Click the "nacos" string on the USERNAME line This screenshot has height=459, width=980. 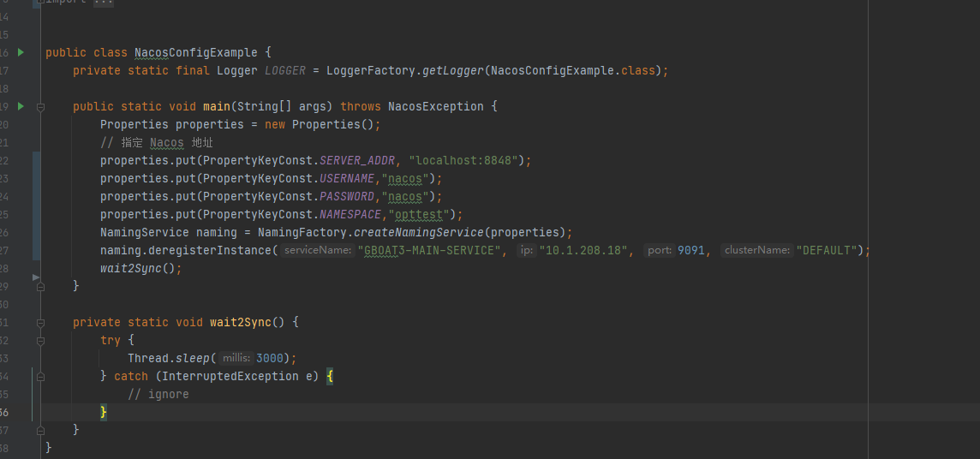pos(405,179)
